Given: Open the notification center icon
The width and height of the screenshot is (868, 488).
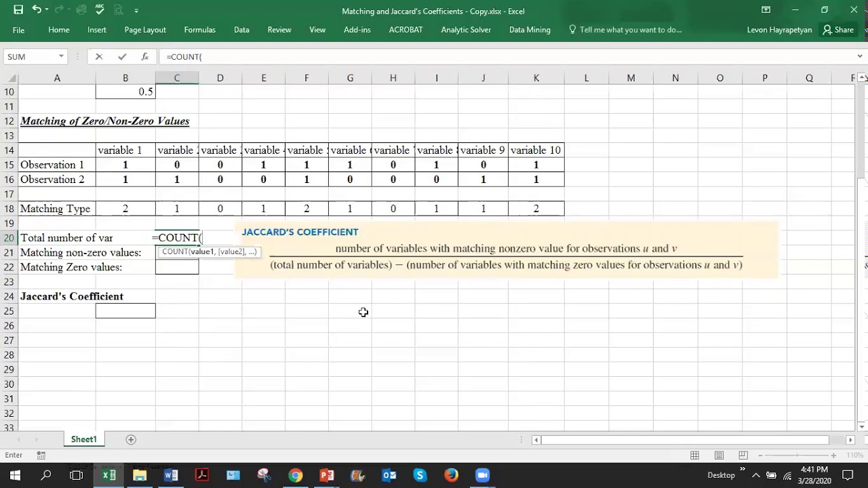Looking at the screenshot, I should (x=848, y=475).
